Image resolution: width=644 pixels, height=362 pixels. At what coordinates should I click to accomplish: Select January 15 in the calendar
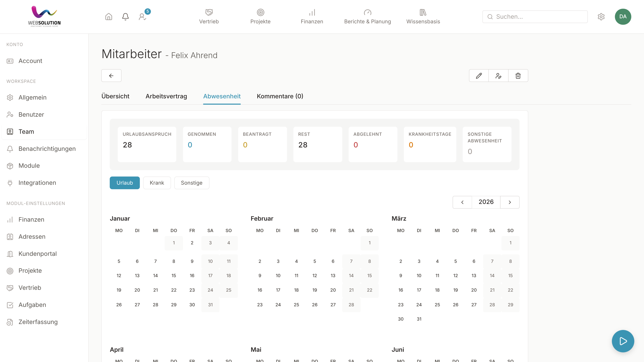tap(174, 276)
